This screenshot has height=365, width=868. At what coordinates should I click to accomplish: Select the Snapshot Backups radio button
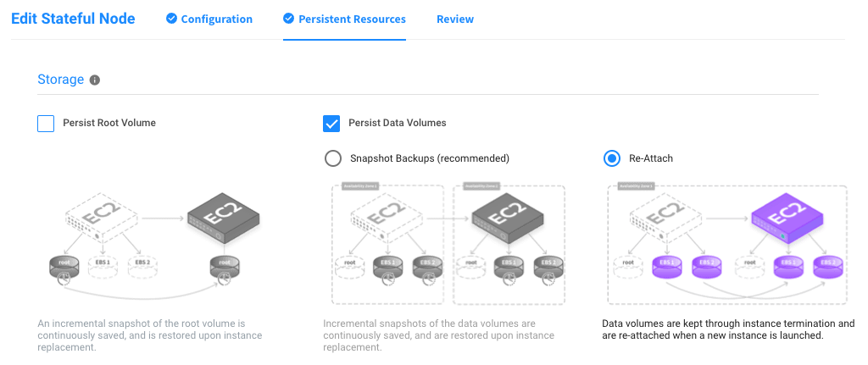coord(332,158)
